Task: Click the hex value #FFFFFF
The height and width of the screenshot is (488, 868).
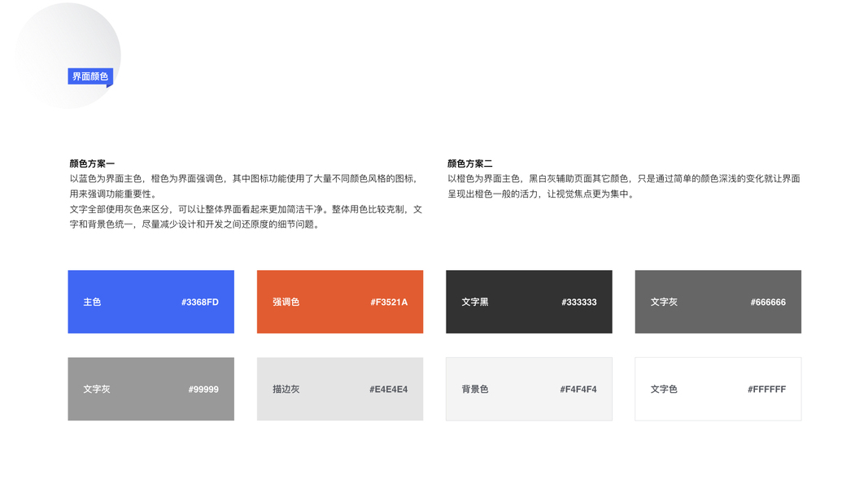Action: click(x=766, y=390)
